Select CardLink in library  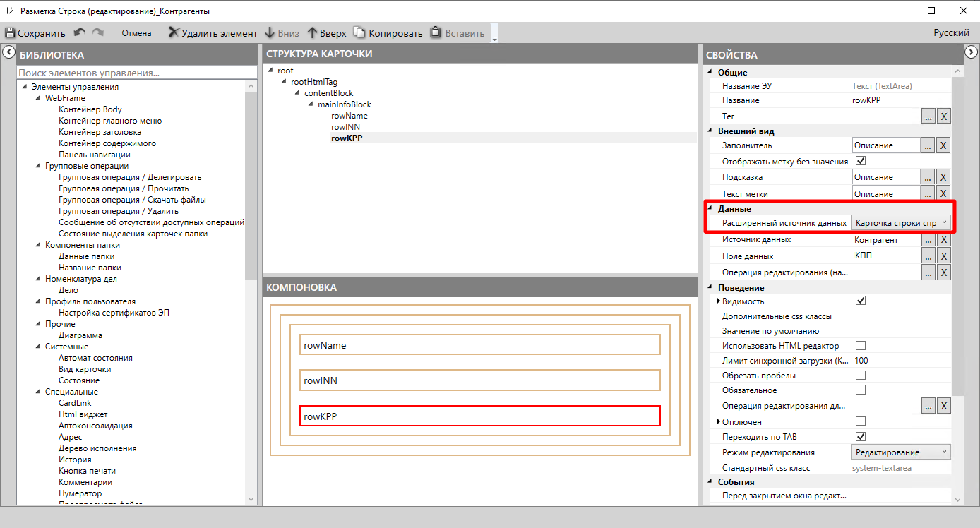[x=75, y=403]
